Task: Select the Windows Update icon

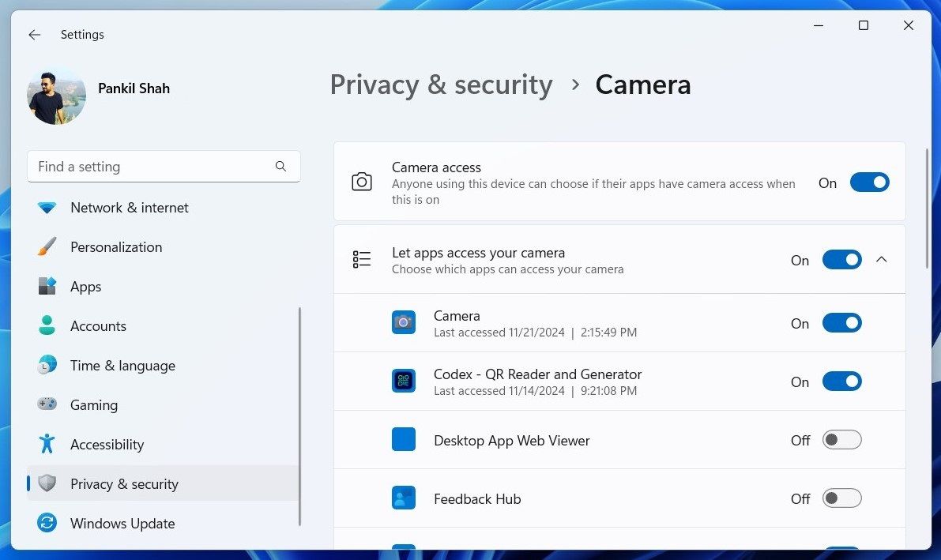Action: pos(47,523)
